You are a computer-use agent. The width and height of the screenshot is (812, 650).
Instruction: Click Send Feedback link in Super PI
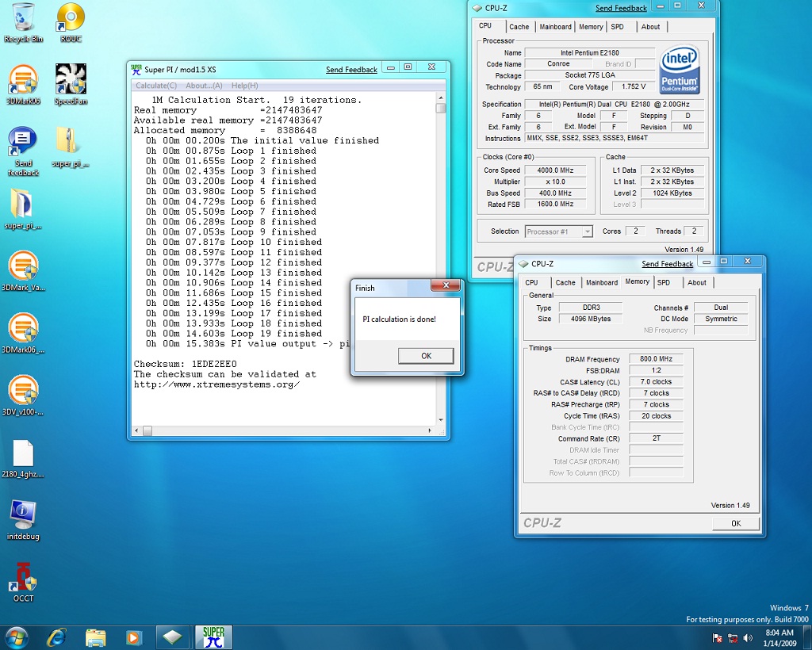(x=351, y=69)
